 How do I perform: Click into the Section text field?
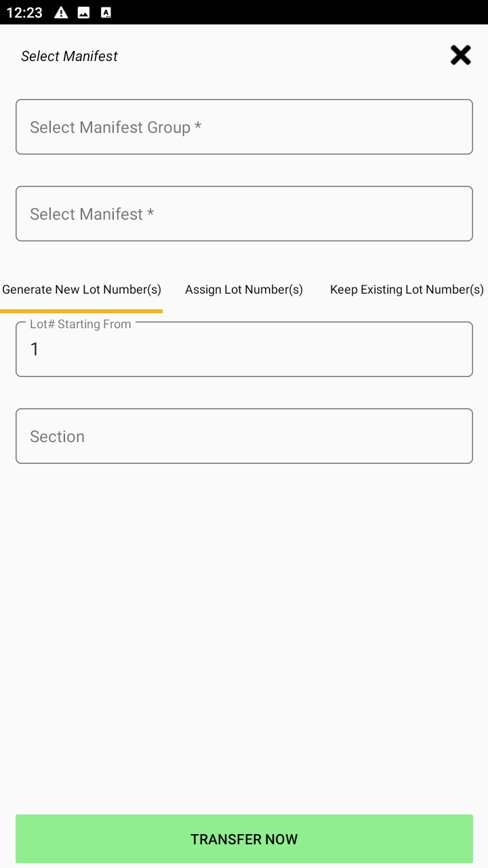pos(244,436)
